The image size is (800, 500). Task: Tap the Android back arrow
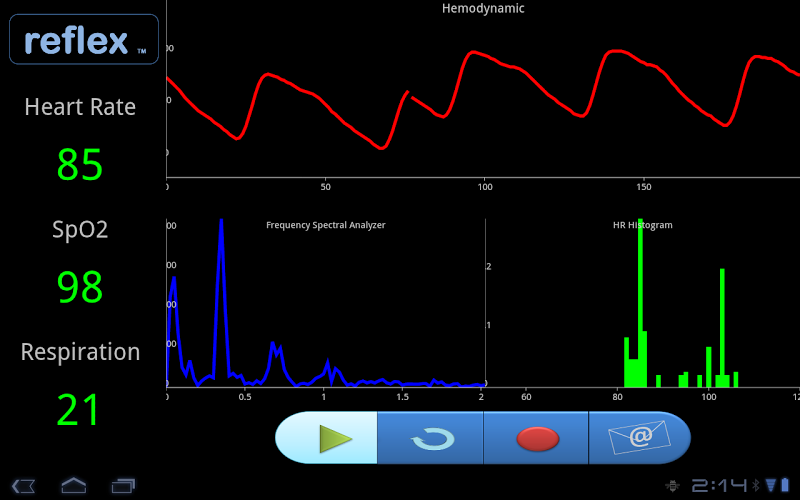[x=23, y=485]
